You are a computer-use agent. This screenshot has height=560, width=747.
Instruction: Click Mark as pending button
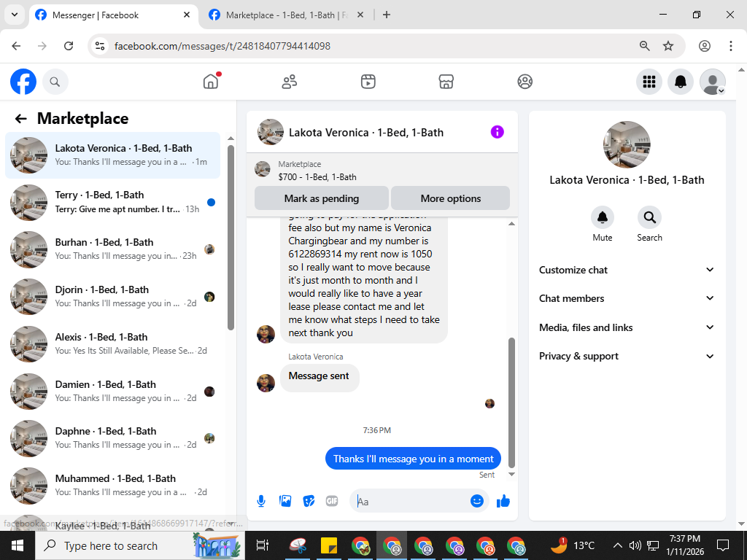(322, 198)
